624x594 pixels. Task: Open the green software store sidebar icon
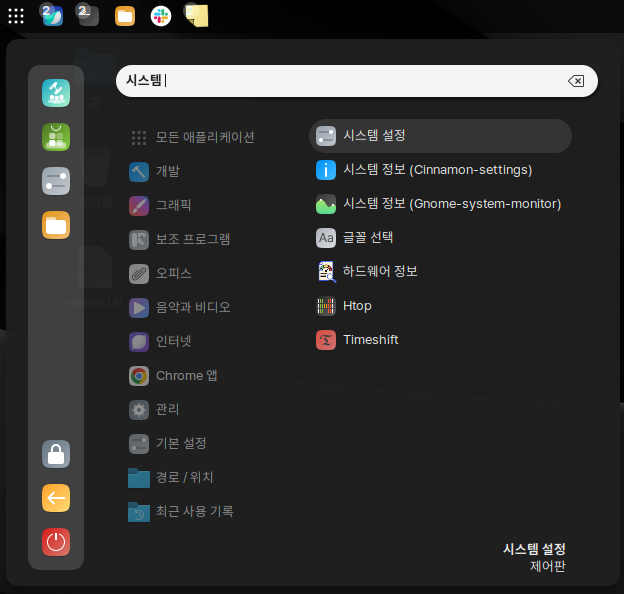56,137
